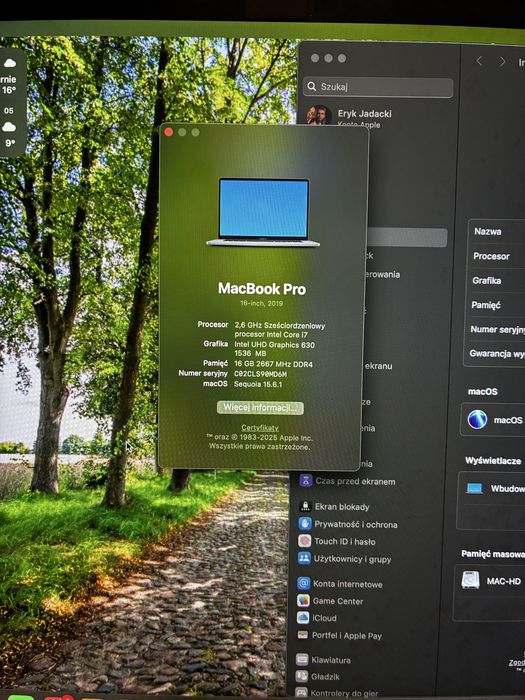Viewport: 525px width, 700px height.
Task: Select Kontrolery do gier sidebar item
Action: point(337,693)
